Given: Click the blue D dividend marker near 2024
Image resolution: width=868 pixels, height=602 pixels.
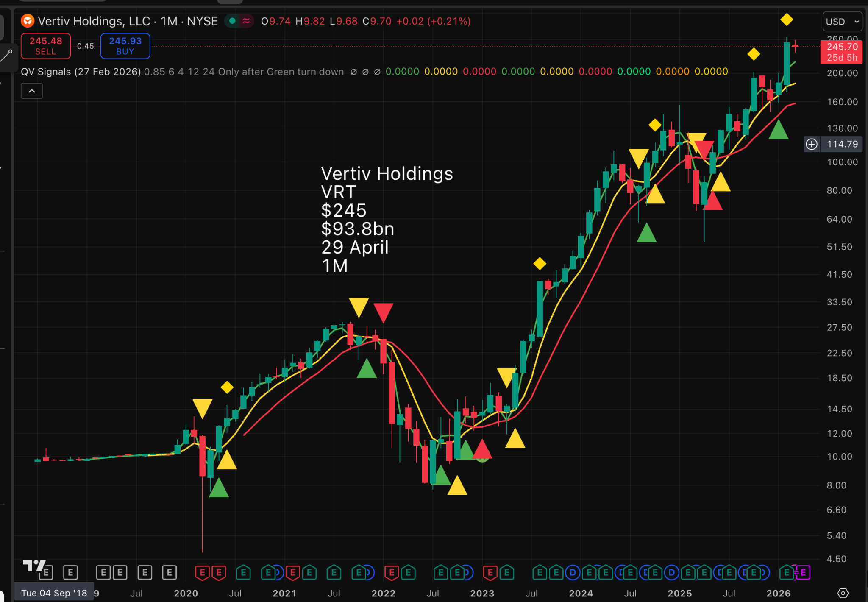Looking at the screenshot, I should point(573,573).
